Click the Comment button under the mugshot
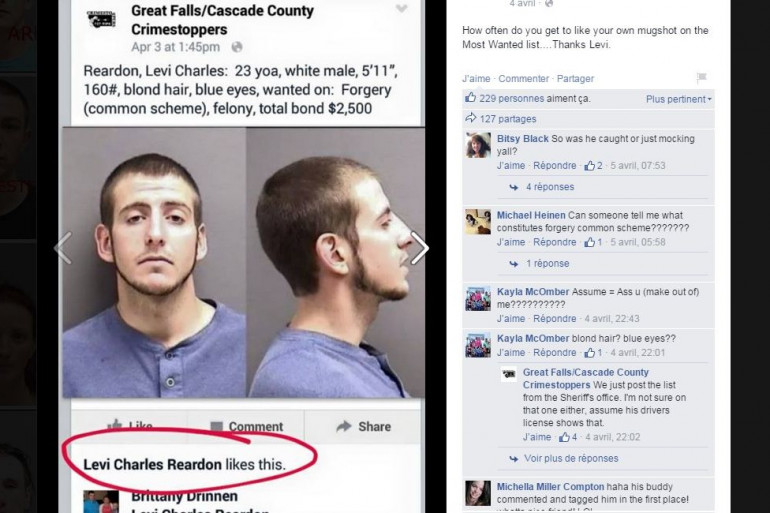This screenshot has height=513, width=770. 247,427
